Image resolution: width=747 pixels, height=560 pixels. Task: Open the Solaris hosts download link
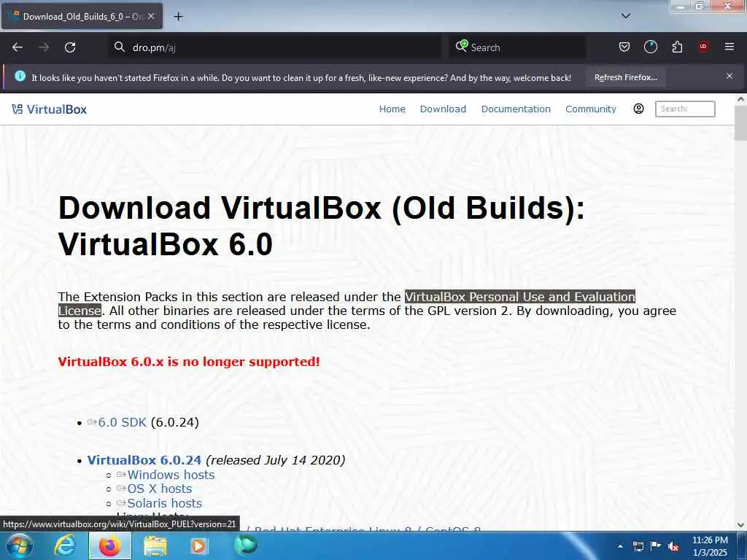[165, 503]
